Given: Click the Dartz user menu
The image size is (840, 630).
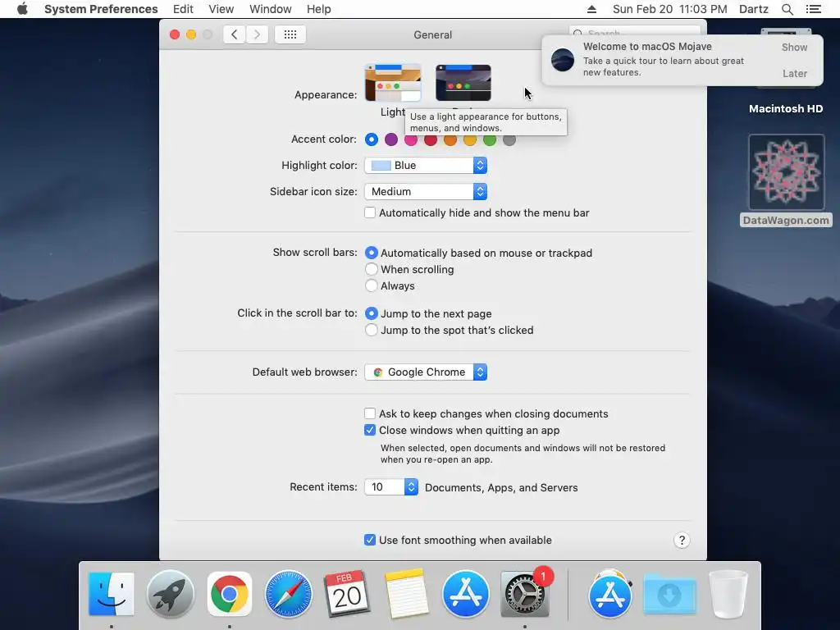Looking at the screenshot, I should coord(754,9).
